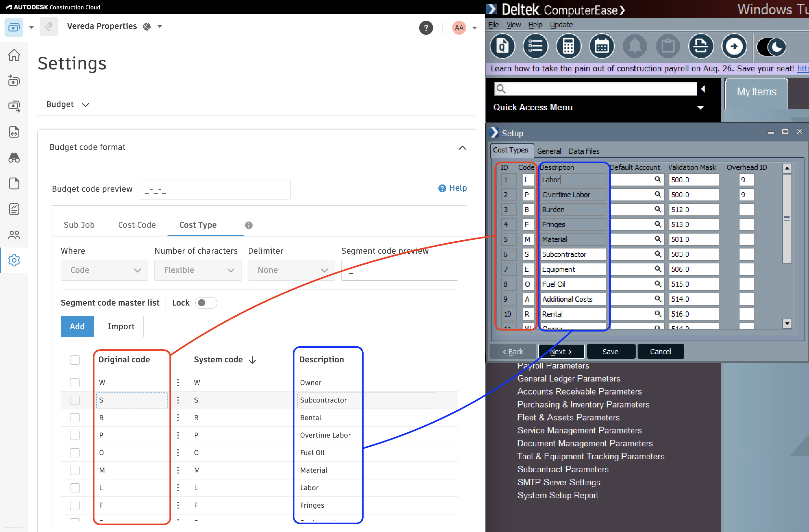The width and height of the screenshot is (809, 532).
Task: Open the row menu dots for code S
Action: click(178, 400)
